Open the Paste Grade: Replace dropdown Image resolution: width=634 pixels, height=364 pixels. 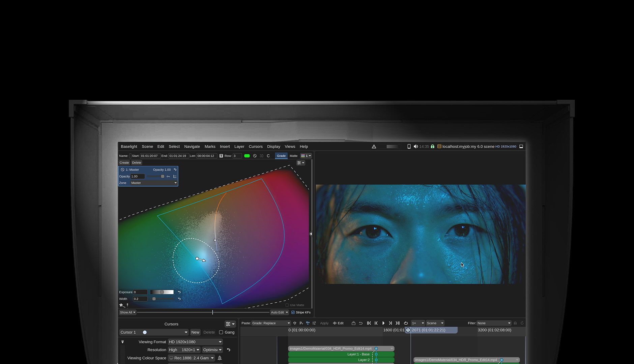click(271, 323)
